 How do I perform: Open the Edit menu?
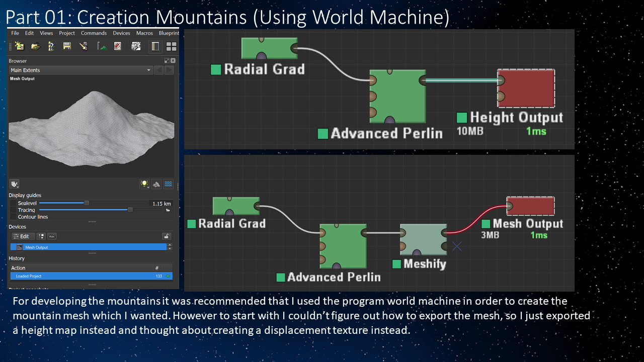pyautogui.click(x=30, y=33)
